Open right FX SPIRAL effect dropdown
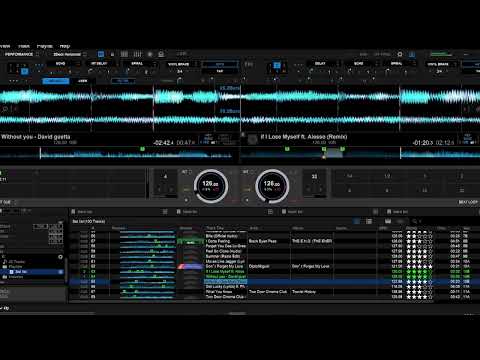This screenshot has height=360, width=480. [x=399, y=63]
